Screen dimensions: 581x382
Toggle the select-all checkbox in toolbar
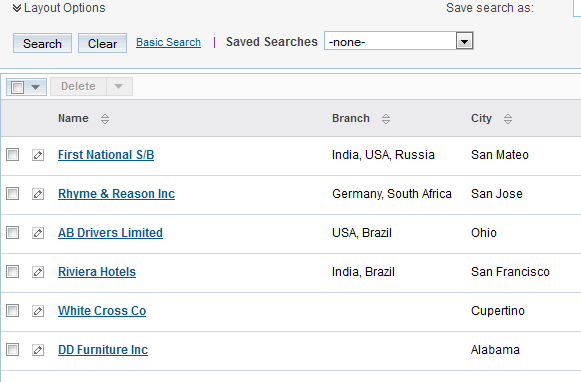pos(17,87)
